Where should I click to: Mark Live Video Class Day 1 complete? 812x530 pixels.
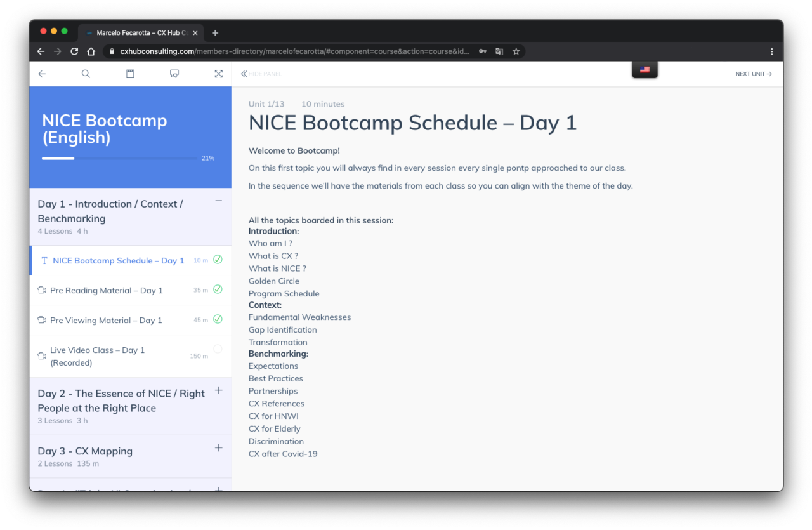218,348
